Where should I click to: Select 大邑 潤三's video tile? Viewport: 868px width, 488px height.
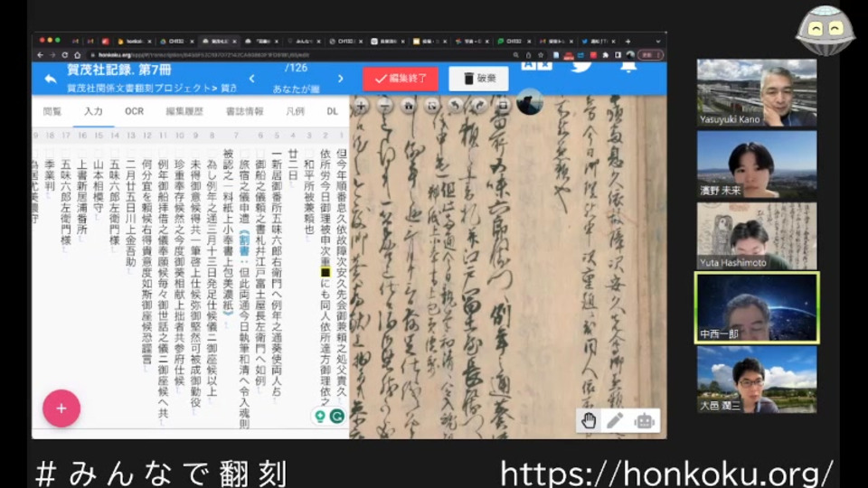click(757, 380)
